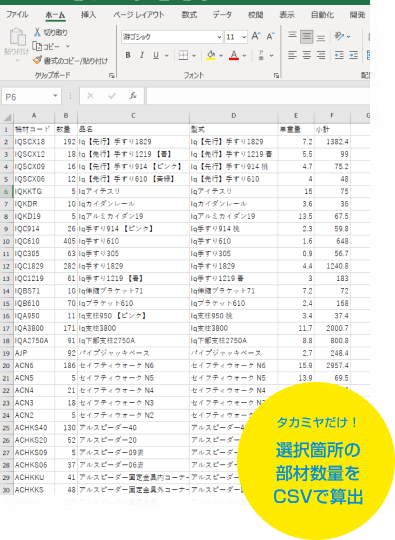The image size is (395, 540).
Task: Toggle Italic formatting
Action: pos(142,55)
